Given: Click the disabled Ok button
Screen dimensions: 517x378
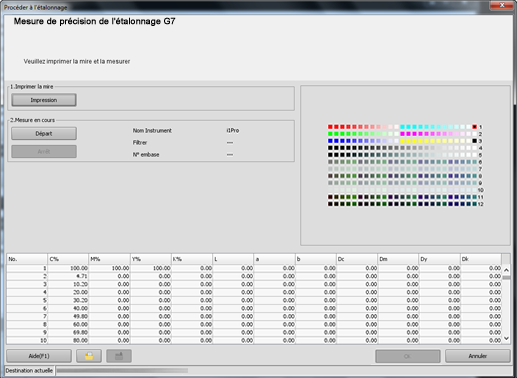Looking at the screenshot, I should click(408, 356).
